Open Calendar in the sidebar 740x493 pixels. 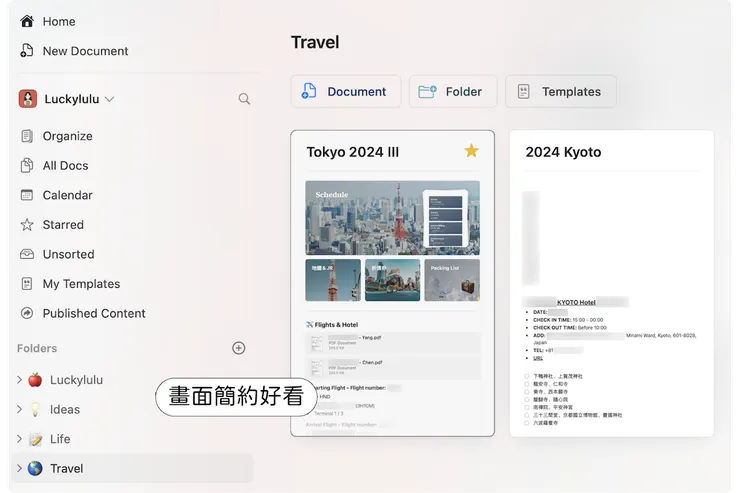(67, 195)
